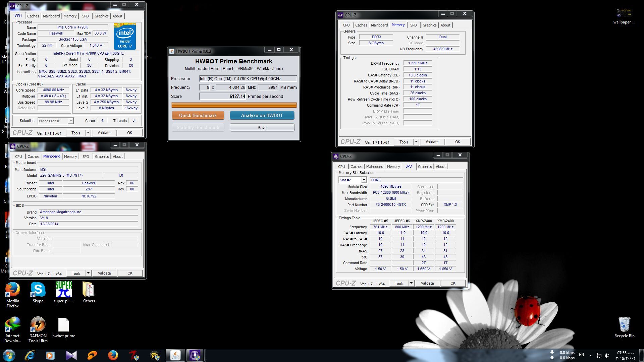Screen dimensions: 644x362
Task: Click the Core Speed value 4898.86 MHz
Action: pyautogui.click(x=54, y=90)
